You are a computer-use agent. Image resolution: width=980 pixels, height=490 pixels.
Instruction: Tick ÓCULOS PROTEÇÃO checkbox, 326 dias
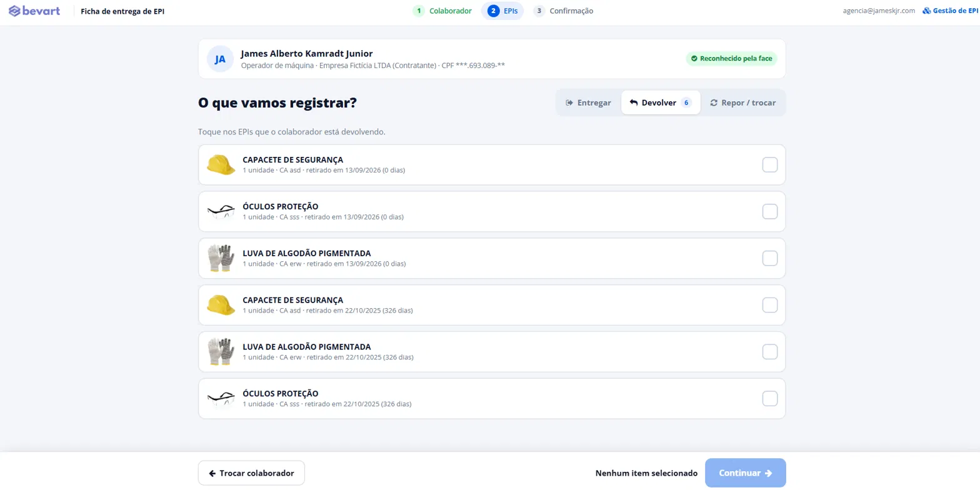click(770, 399)
